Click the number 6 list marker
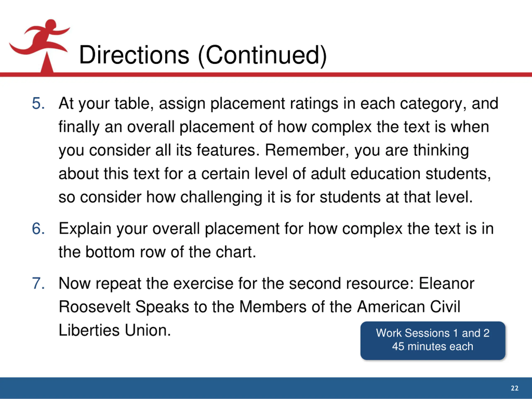Viewport: 532px width, 399px height. 38,229
